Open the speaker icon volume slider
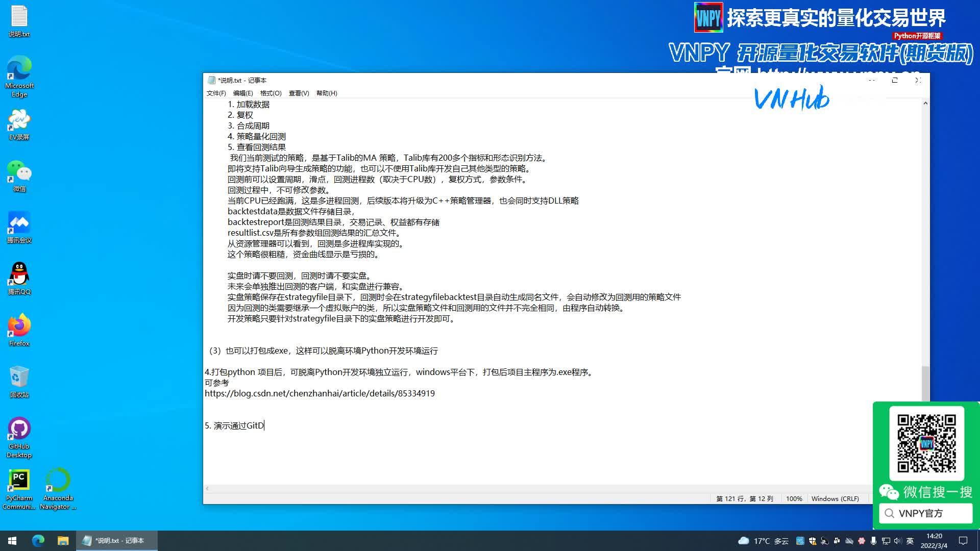The height and width of the screenshot is (551, 980). (x=898, y=540)
